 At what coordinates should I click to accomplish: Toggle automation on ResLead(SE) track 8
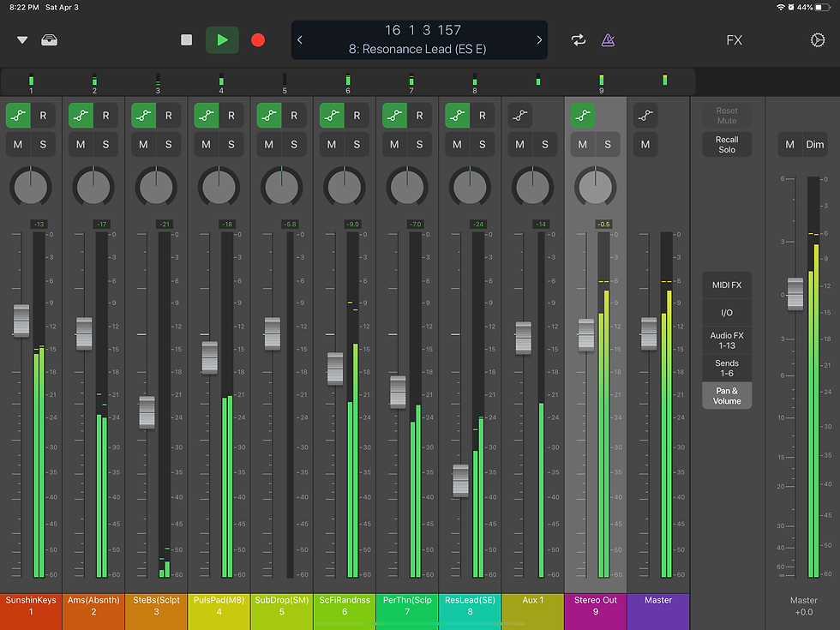458,115
